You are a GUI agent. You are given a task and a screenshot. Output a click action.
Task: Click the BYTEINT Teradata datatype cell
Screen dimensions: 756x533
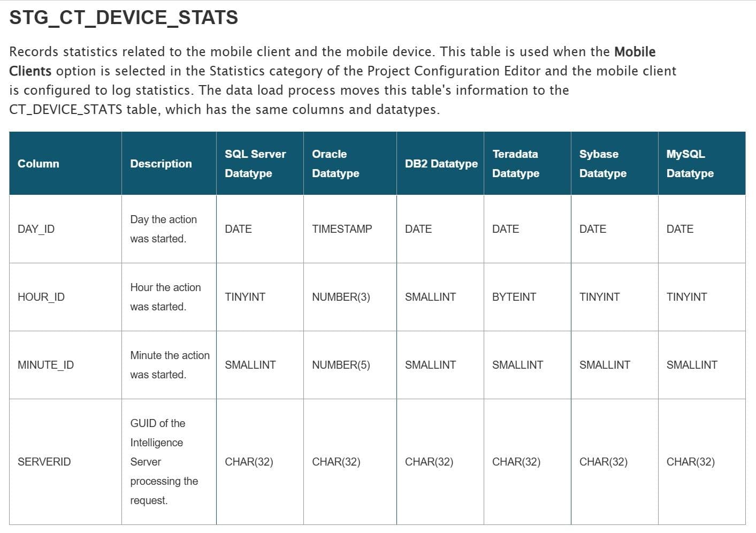click(x=514, y=297)
